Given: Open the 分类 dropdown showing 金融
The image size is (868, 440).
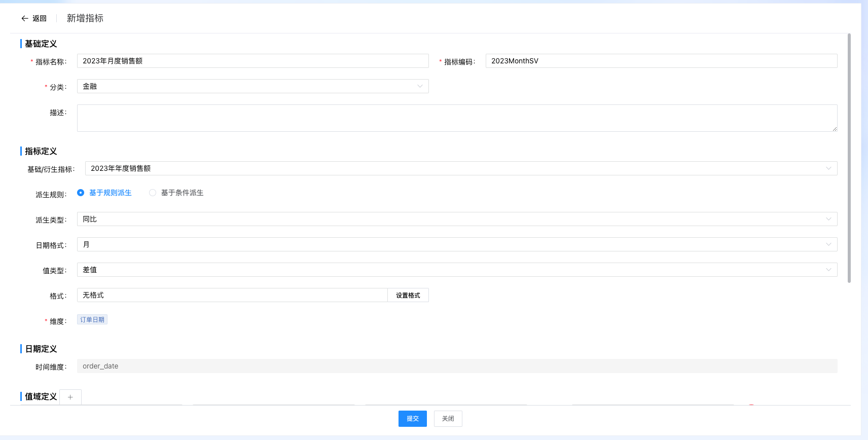Looking at the screenshot, I should 253,86.
